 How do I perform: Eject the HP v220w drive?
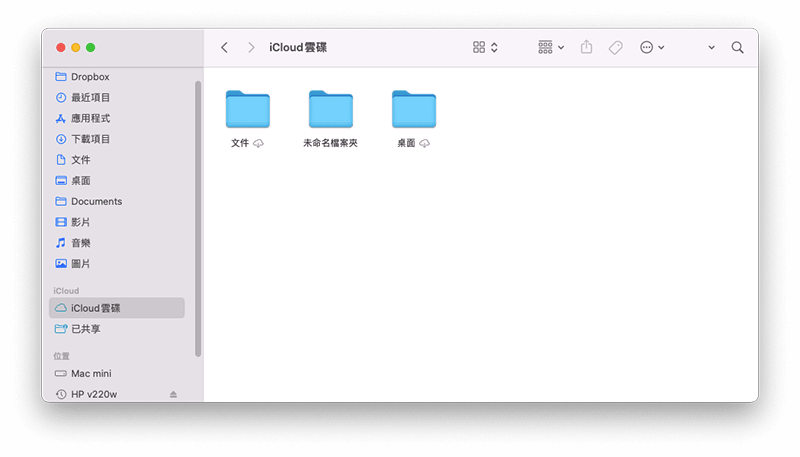click(x=173, y=394)
